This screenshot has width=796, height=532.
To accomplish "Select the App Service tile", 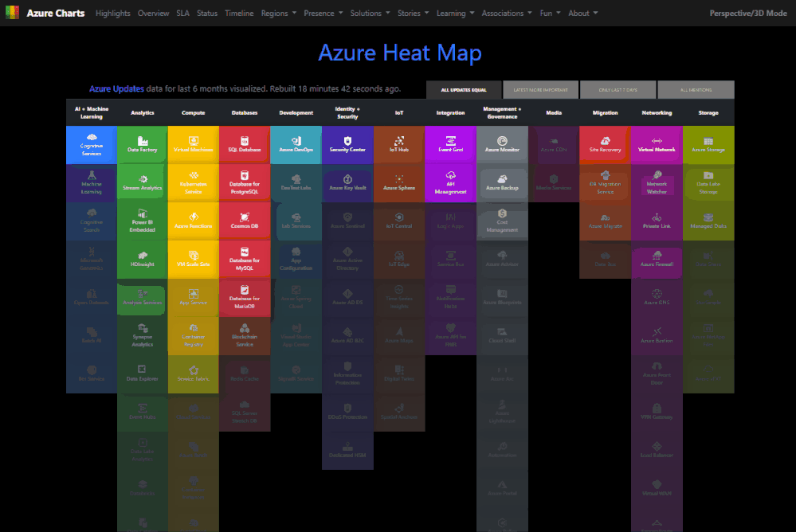I will (194, 298).
